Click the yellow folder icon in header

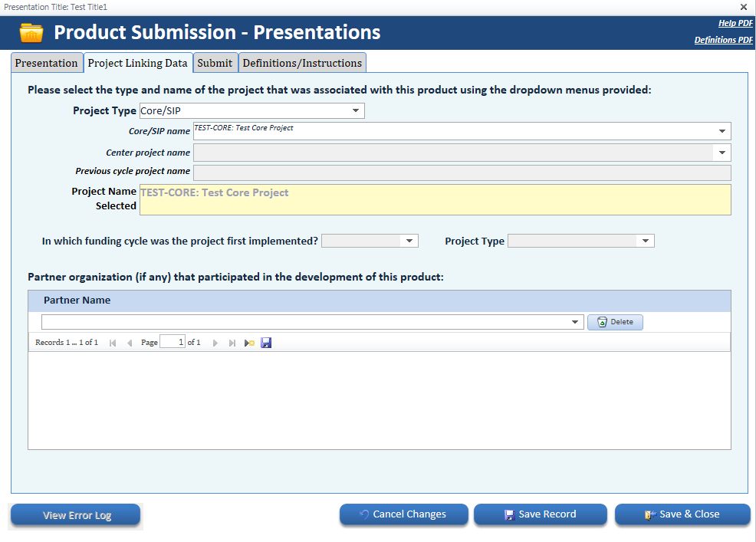(31, 33)
